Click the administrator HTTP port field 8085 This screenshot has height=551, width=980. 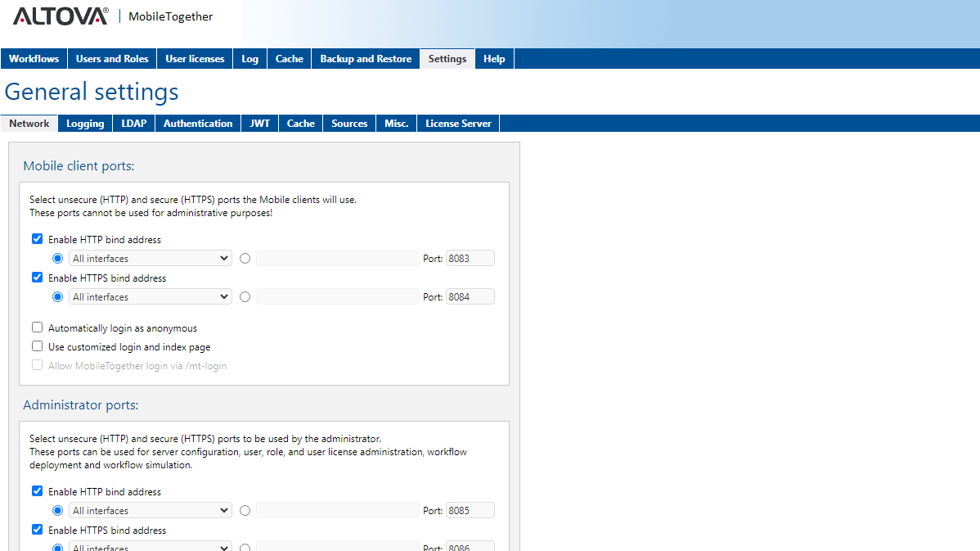pos(470,511)
